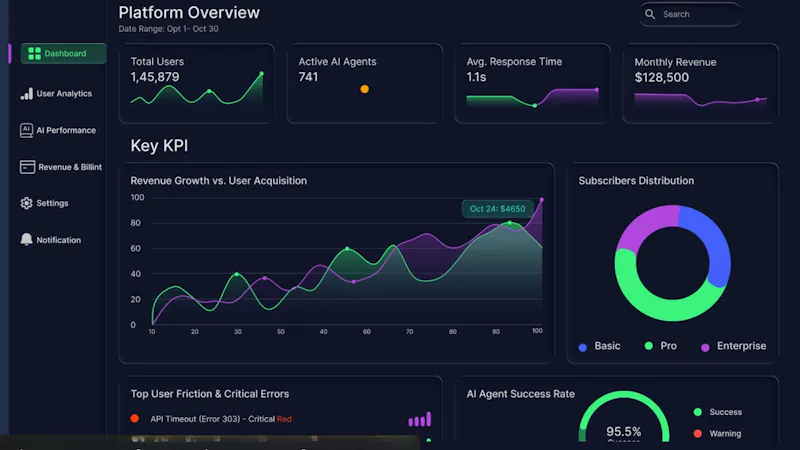Image resolution: width=800 pixels, height=450 pixels.
Task: Click "Top User Friction & Critical Errors" title
Action: click(x=210, y=394)
